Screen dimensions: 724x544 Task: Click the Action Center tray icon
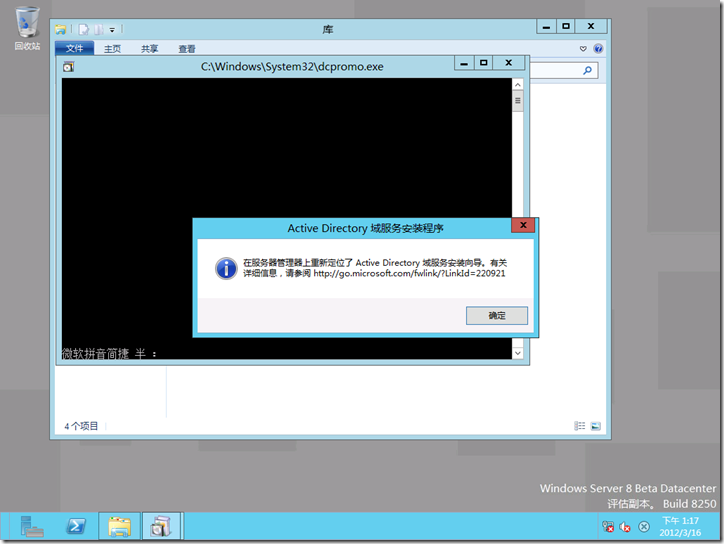pyautogui.click(x=644, y=526)
